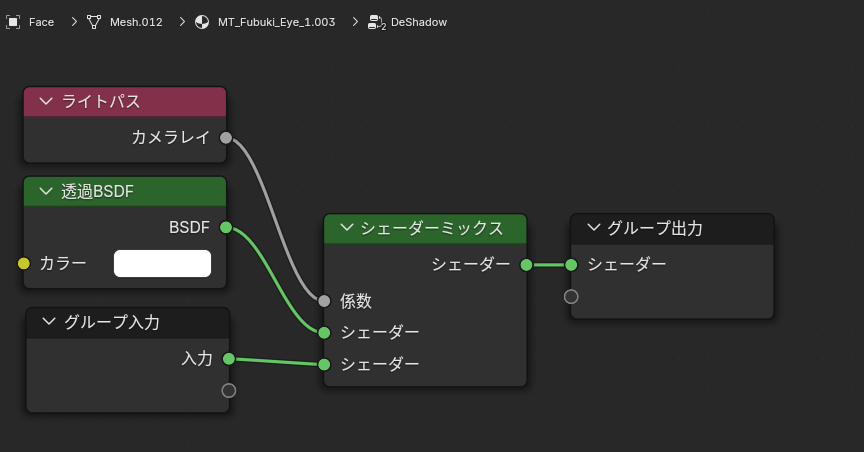Select Mesh.012 in the breadcrumb path

click(136, 22)
